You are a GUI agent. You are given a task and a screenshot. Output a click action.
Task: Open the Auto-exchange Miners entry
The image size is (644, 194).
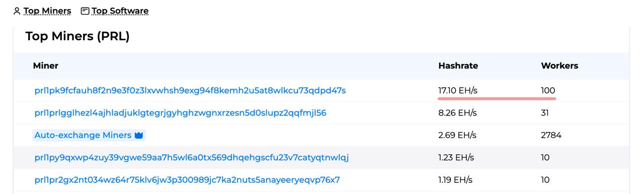click(83, 135)
